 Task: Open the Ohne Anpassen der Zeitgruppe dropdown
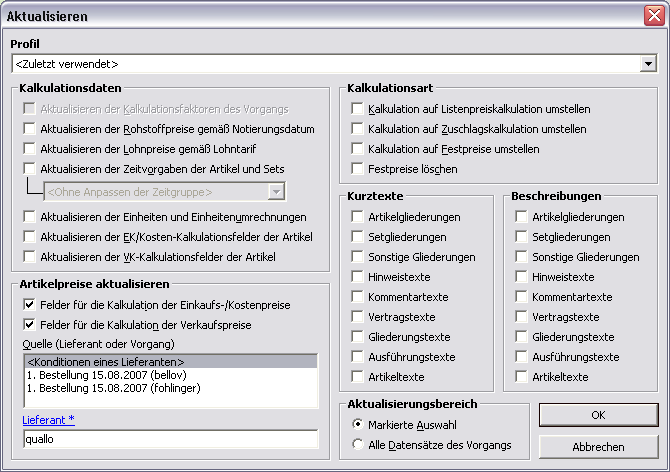tap(276, 192)
